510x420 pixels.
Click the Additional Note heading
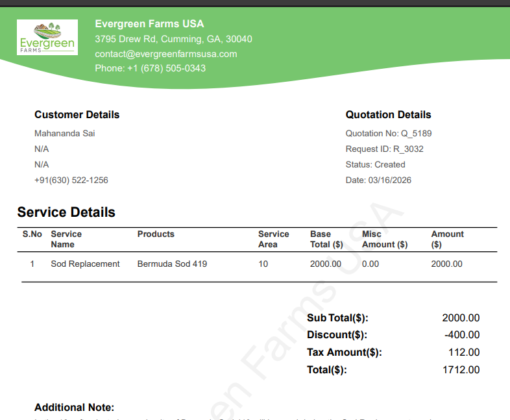click(x=74, y=408)
